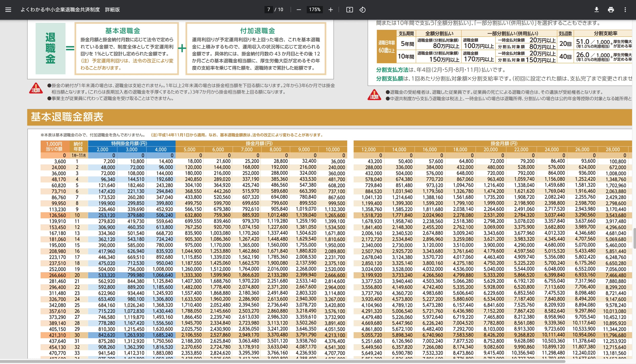Download the PDF file
The width and height of the screenshot is (636, 364).
(x=597, y=10)
